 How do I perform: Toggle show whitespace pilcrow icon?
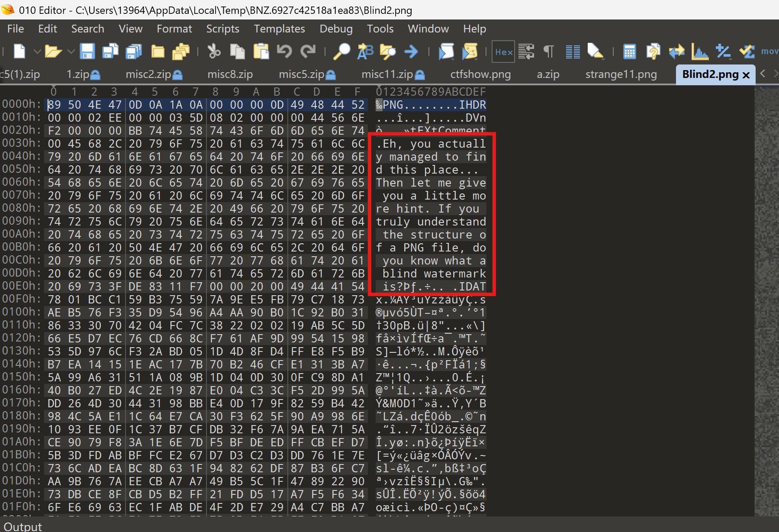point(549,52)
